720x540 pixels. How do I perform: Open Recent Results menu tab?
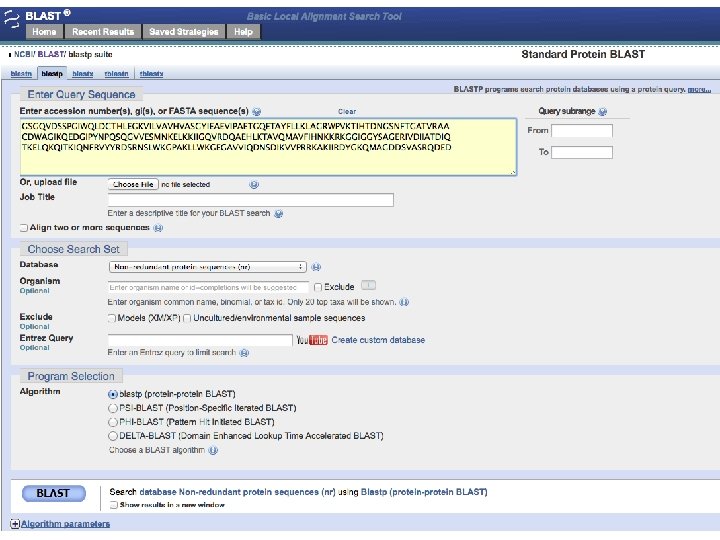point(103,32)
